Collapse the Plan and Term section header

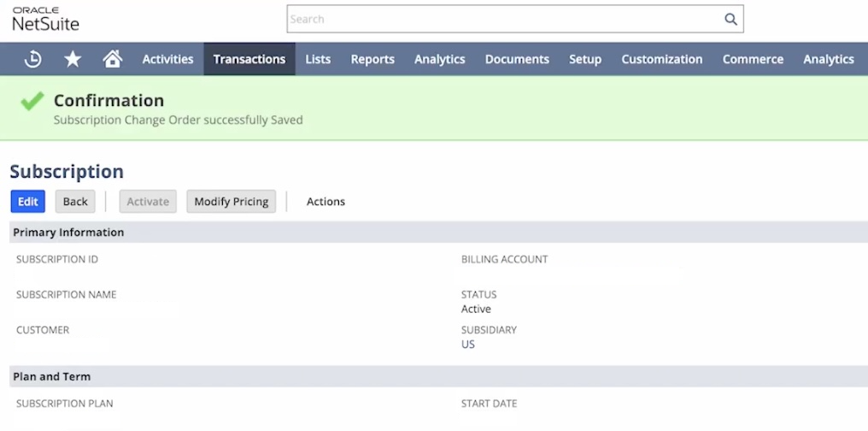[51, 376]
